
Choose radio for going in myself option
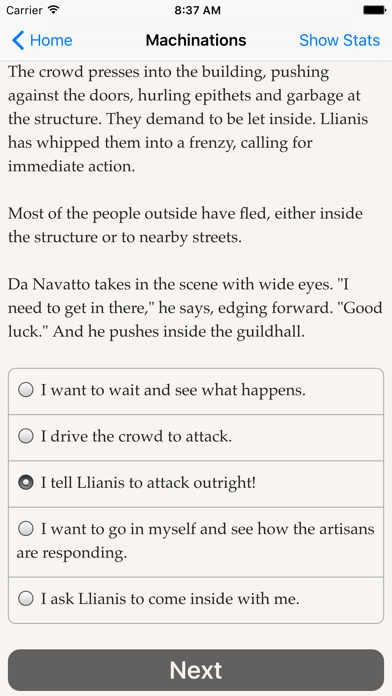click(26, 529)
